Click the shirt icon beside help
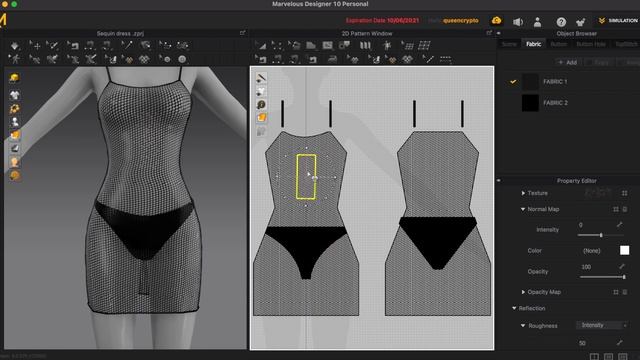This screenshot has height=360, width=640. pos(580,22)
